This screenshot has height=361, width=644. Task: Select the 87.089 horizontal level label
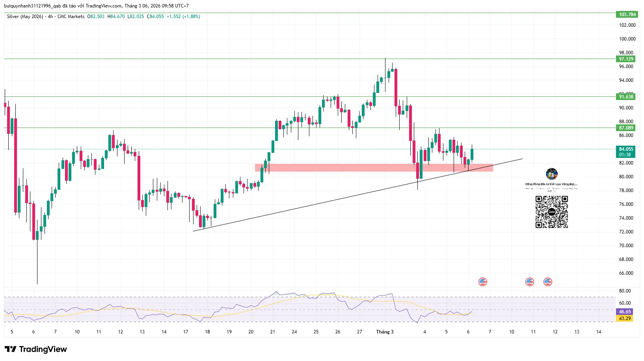point(626,128)
